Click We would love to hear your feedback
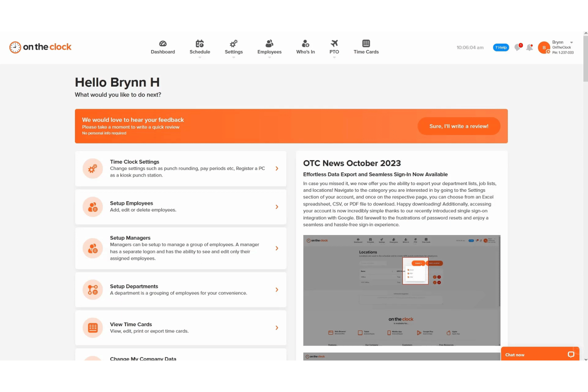 pyautogui.click(x=133, y=120)
